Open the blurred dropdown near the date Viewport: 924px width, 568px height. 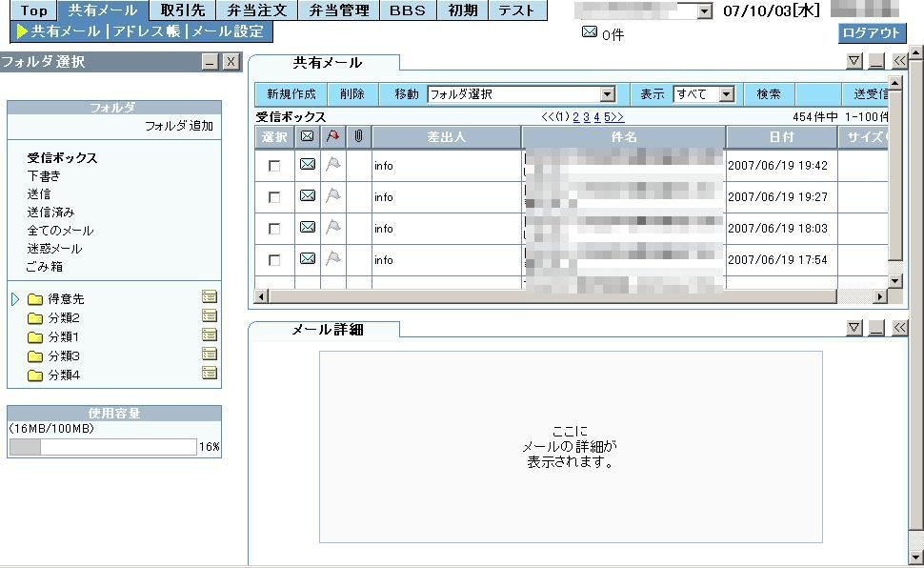pyautogui.click(x=643, y=10)
